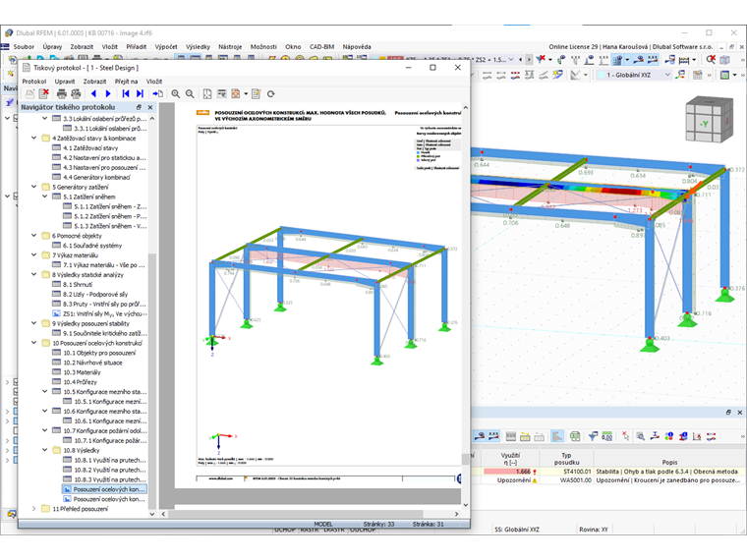Click the funnel filter icon in results table toolbar
The image size is (747, 560).
tap(593, 436)
